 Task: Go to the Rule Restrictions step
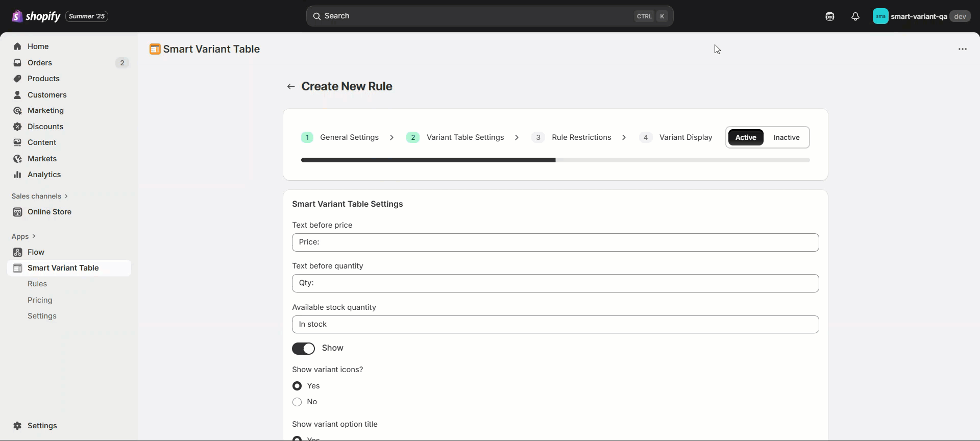tap(572, 137)
